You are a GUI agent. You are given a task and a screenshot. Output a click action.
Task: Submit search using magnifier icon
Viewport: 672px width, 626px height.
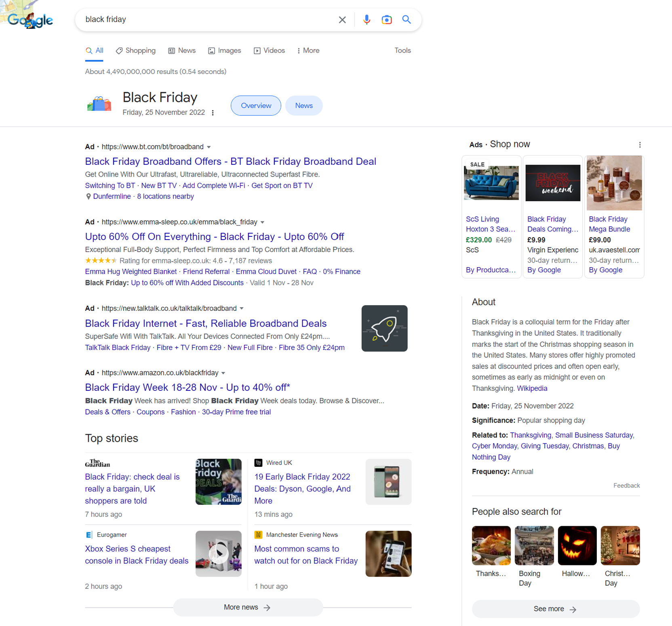click(407, 19)
